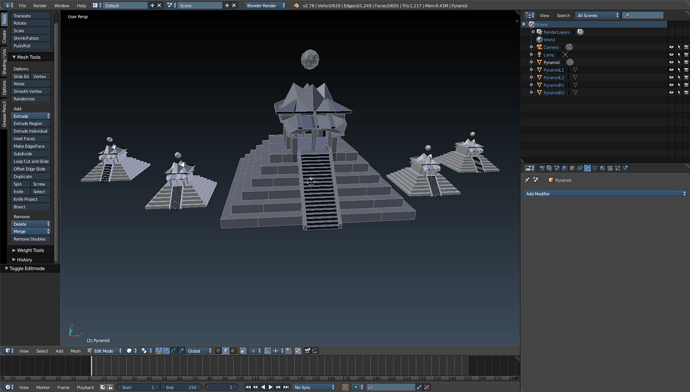Toggle the auto keyframe record button
690x392 pixels.
(345, 387)
